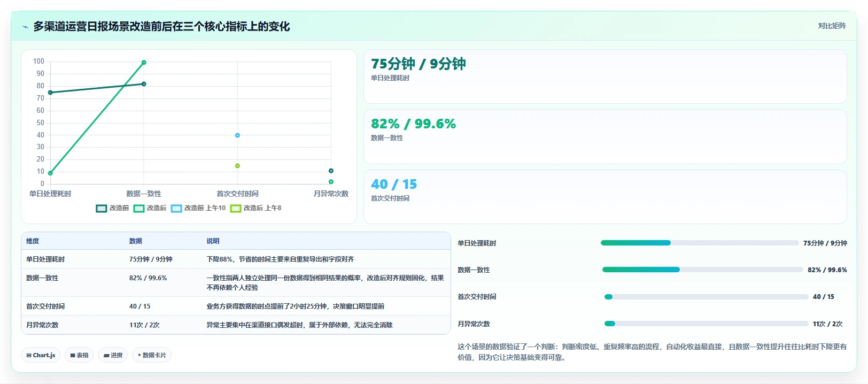
Task: Click the 表格 tag chip
Action: pos(79,355)
